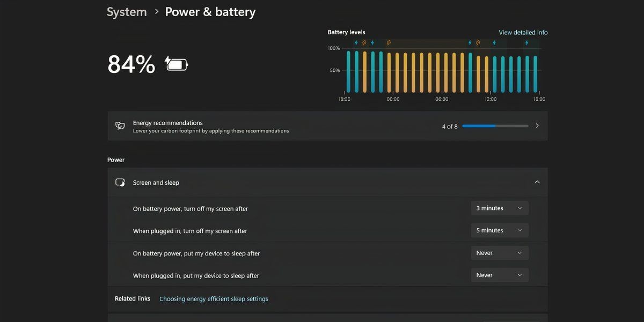Select the rightmost charging bolt icon above chart
Image resolution: width=644 pixels, height=322 pixels.
coord(526,42)
